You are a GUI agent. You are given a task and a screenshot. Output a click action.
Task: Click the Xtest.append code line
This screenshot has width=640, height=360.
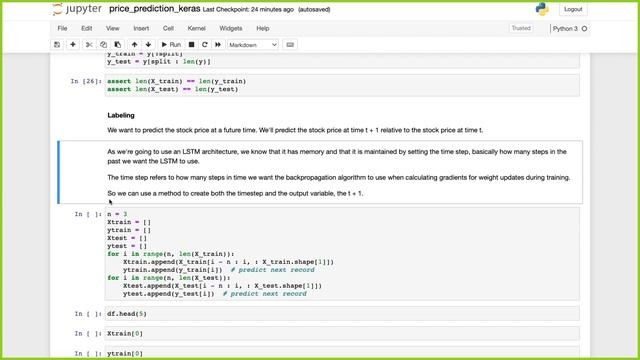click(x=222, y=286)
